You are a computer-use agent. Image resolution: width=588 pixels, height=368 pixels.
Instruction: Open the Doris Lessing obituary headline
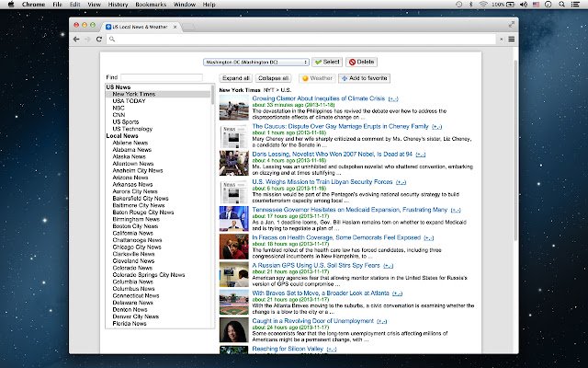(333, 154)
